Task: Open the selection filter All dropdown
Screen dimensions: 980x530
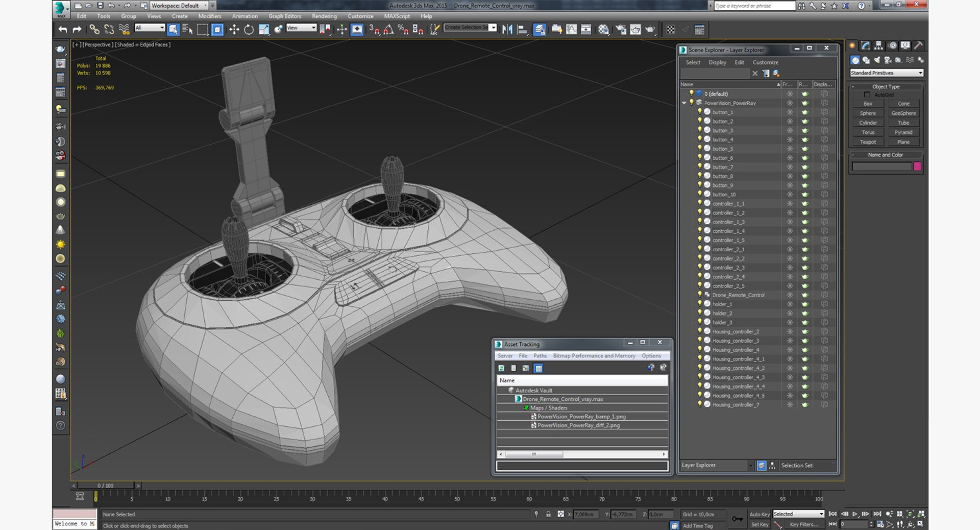Action: point(149,28)
